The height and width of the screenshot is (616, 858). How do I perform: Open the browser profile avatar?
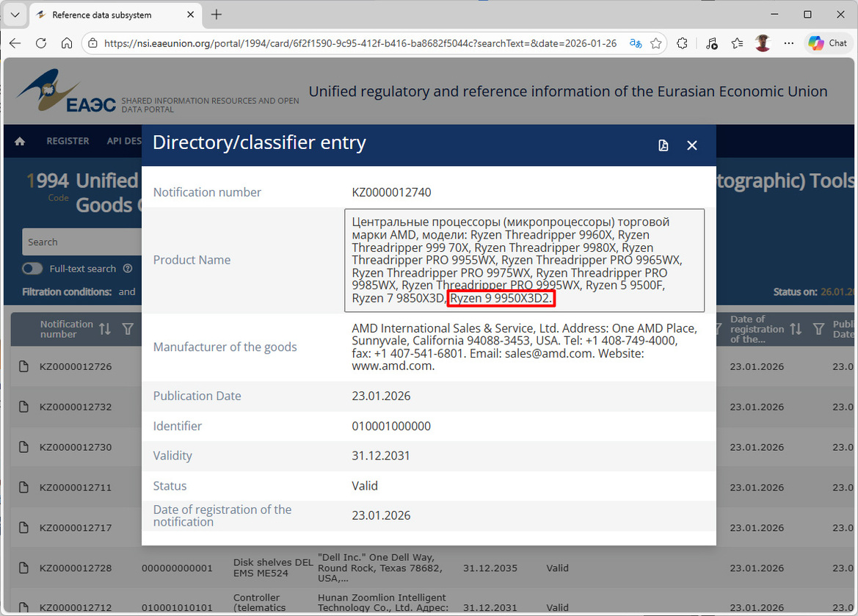pyautogui.click(x=762, y=43)
